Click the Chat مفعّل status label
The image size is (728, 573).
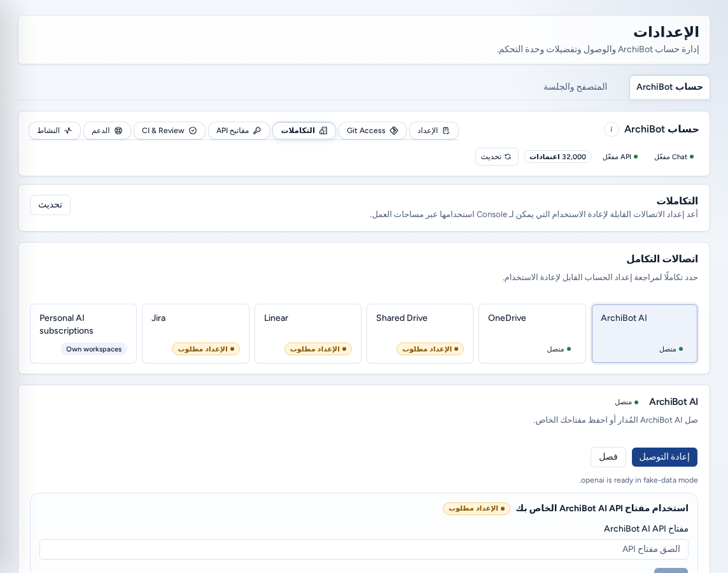pos(674,157)
